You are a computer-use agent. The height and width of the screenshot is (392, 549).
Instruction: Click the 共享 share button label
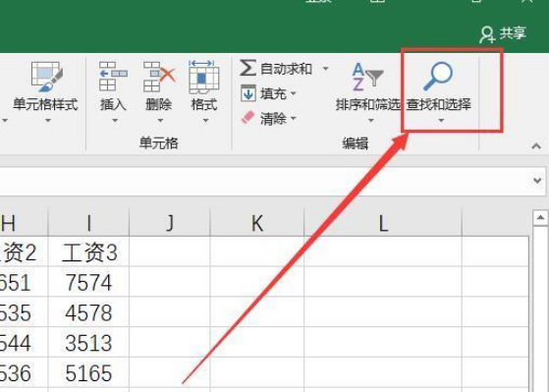click(513, 33)
